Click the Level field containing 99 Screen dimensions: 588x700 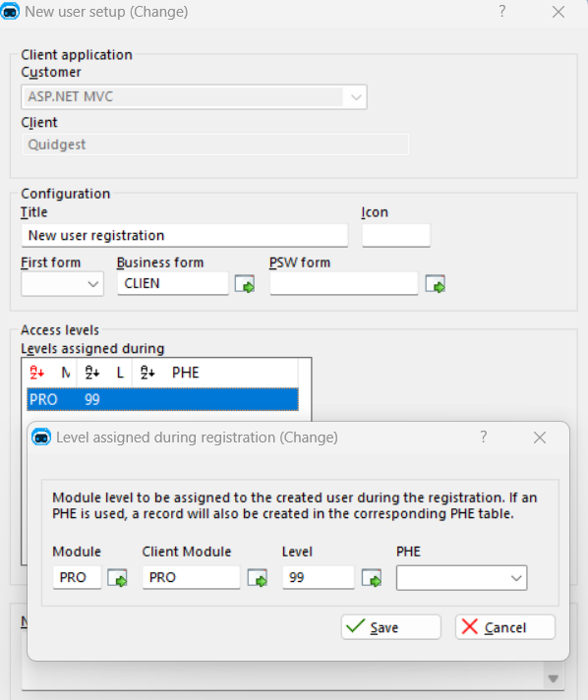coord(319,578)
